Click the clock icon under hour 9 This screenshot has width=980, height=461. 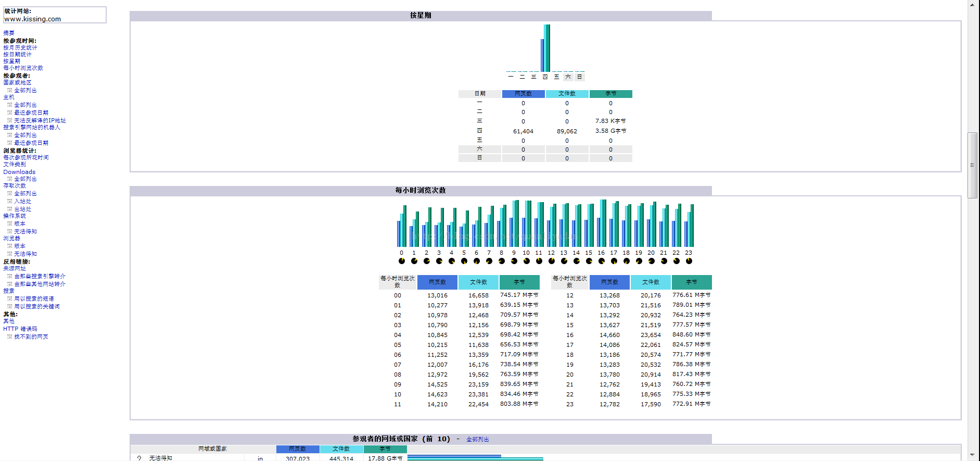514,261
